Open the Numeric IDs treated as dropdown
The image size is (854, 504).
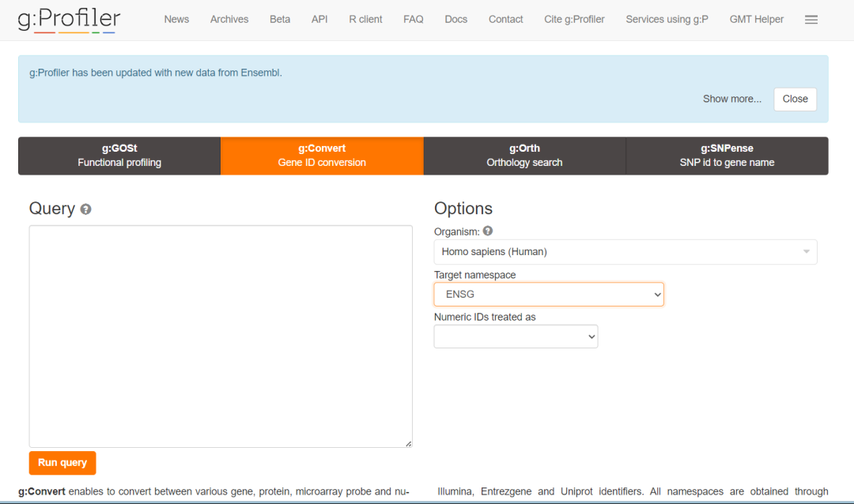click(516, 337)
